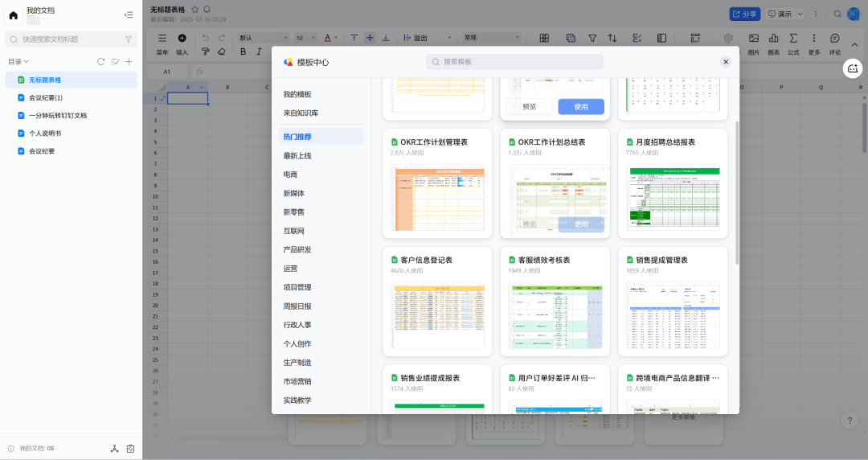Click the structure tree icon in sidebar footer
This screenshot has height=460, width=868.
pyautogui.click(x=115, y=449)
